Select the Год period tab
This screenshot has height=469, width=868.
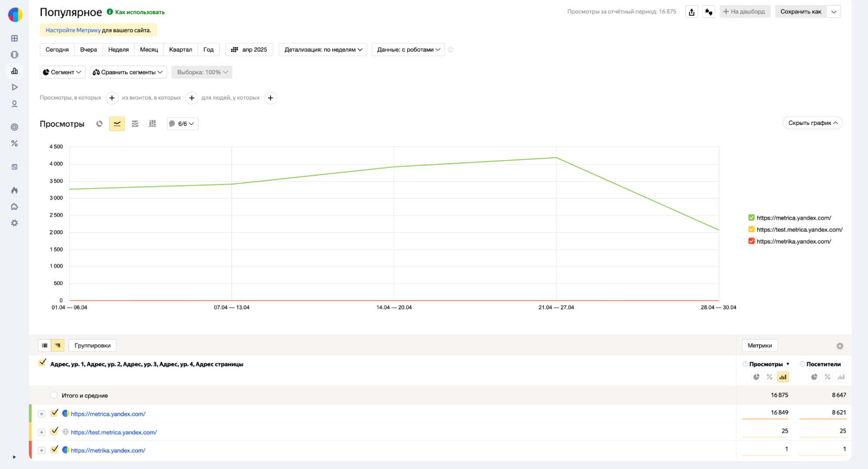click(x=208, y=50)
